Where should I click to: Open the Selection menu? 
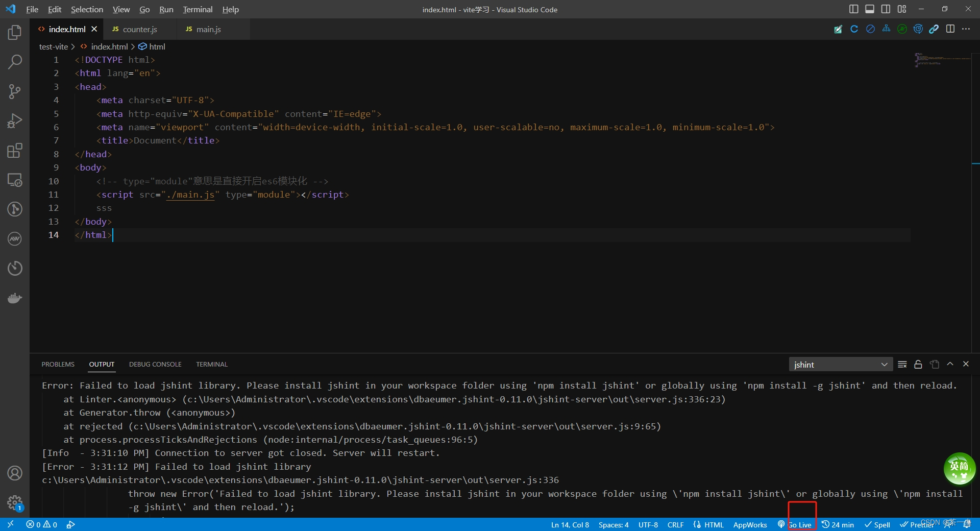[87, 9]
